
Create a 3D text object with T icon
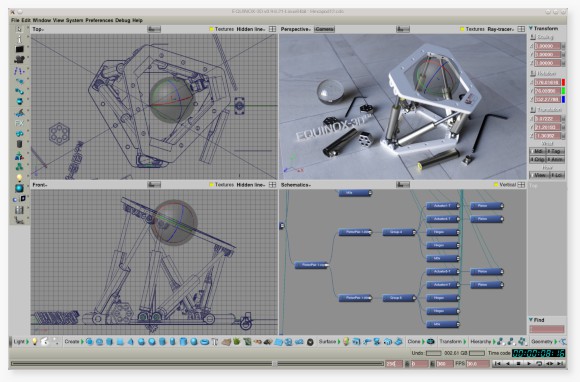215,342
